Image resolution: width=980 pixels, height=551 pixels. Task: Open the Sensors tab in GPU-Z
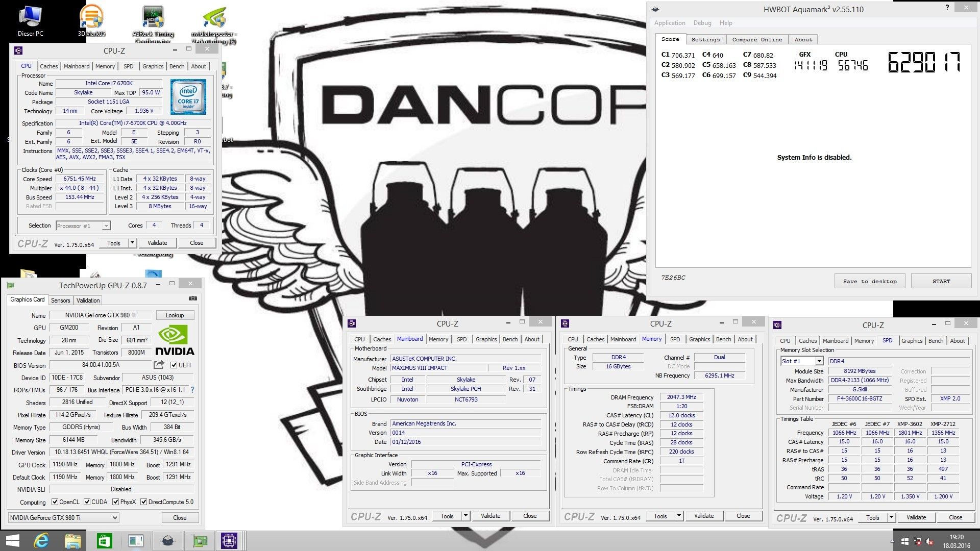(x=60, y=300)
